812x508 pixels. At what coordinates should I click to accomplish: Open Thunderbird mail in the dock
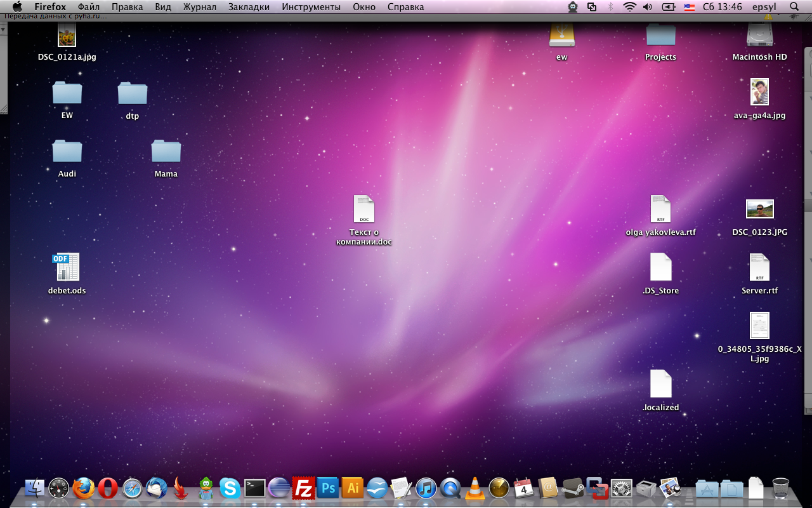(x=156, y=488)
